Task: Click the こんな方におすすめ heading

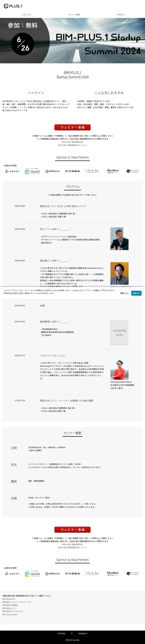Action: [x=109, y=93]
